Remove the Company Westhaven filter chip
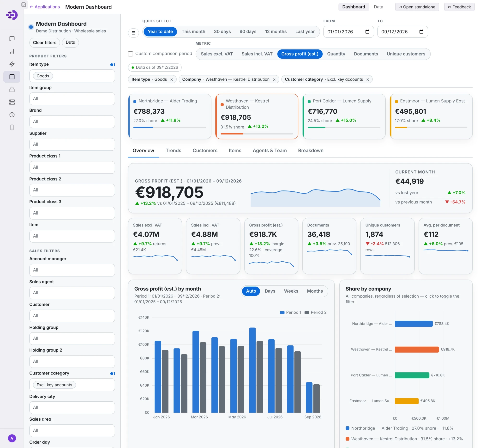480x448 pixels. 274,80
